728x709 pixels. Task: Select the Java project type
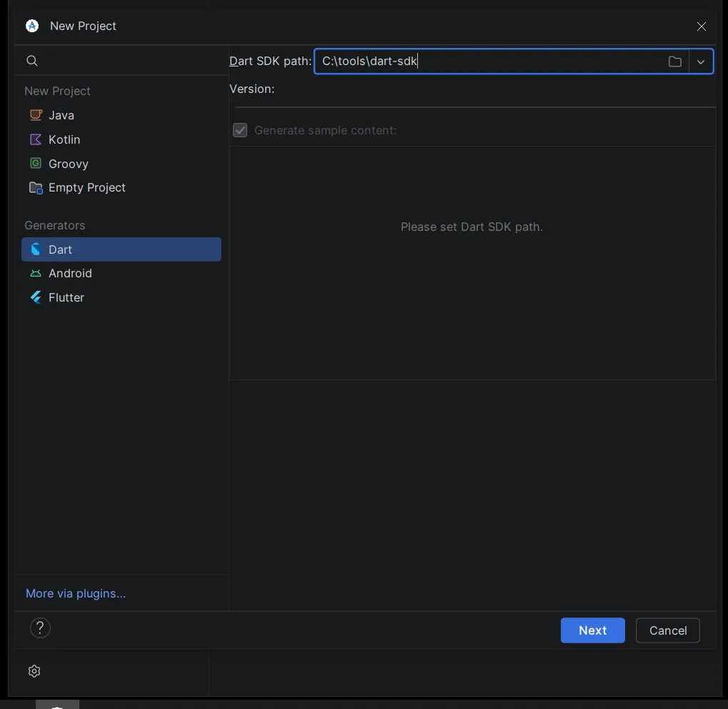click(121, 115)
